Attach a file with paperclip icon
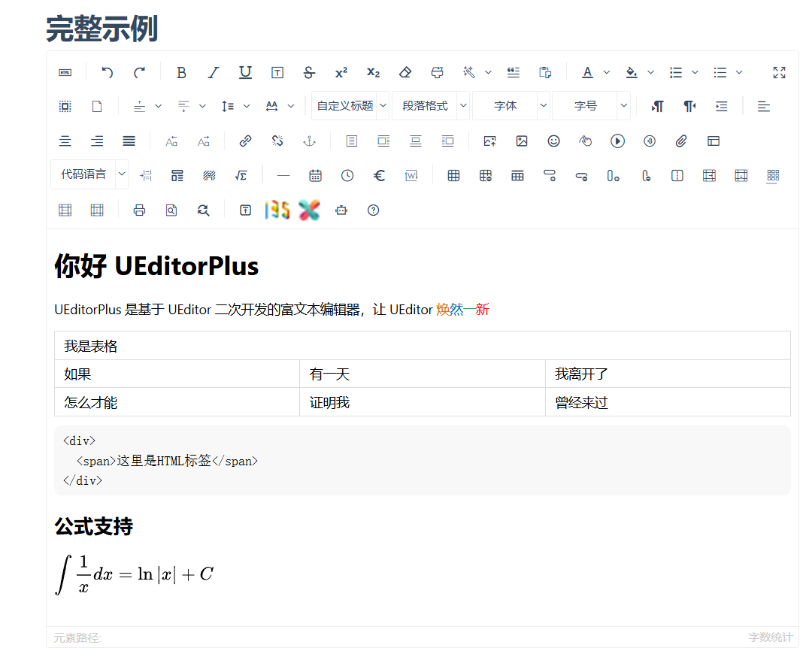Image resolution: width=812 pixels, height=660 pixels. point(681,141)
